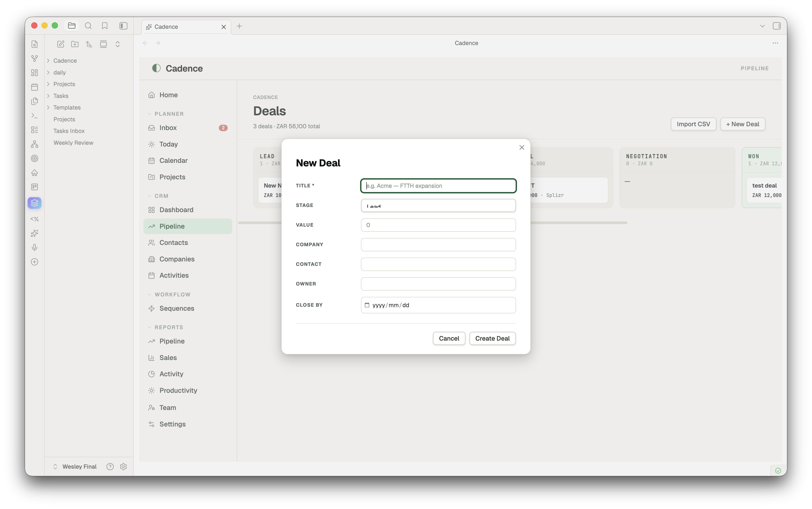
Task: Click the hierarchy diagram ribbon icon
Action: [34, 144]
